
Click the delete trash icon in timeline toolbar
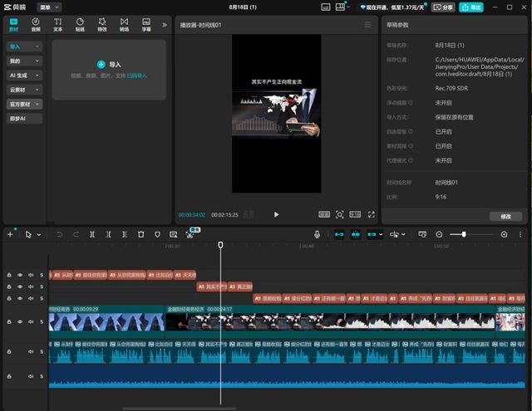click(141, 234)
